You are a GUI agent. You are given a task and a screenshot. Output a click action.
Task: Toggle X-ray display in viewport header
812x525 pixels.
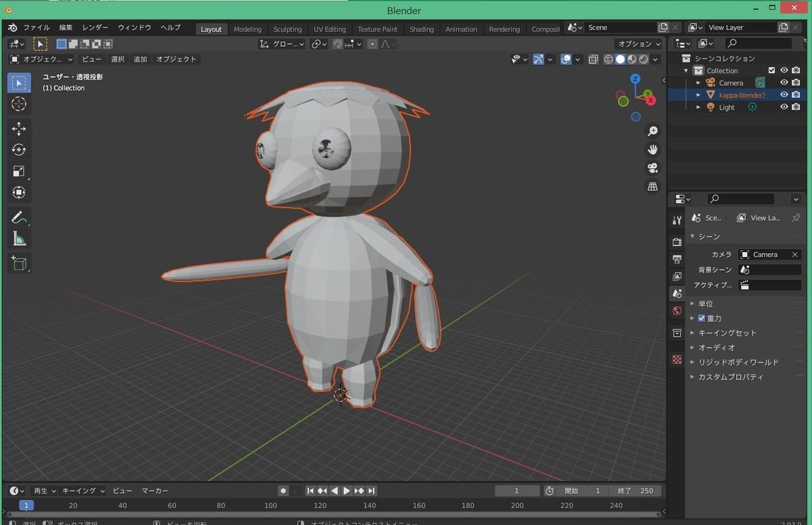point(593,60)
